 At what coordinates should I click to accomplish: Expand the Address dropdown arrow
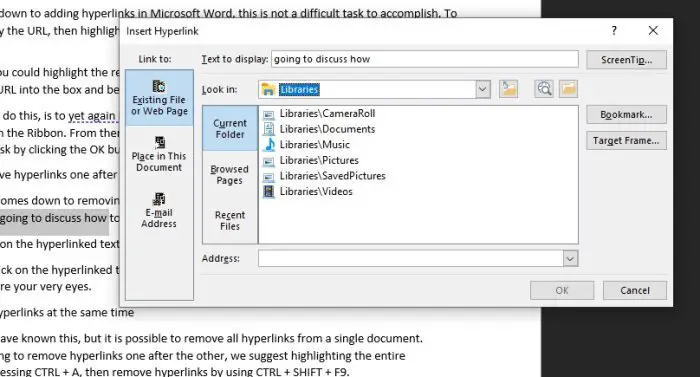tap(570, 258)
